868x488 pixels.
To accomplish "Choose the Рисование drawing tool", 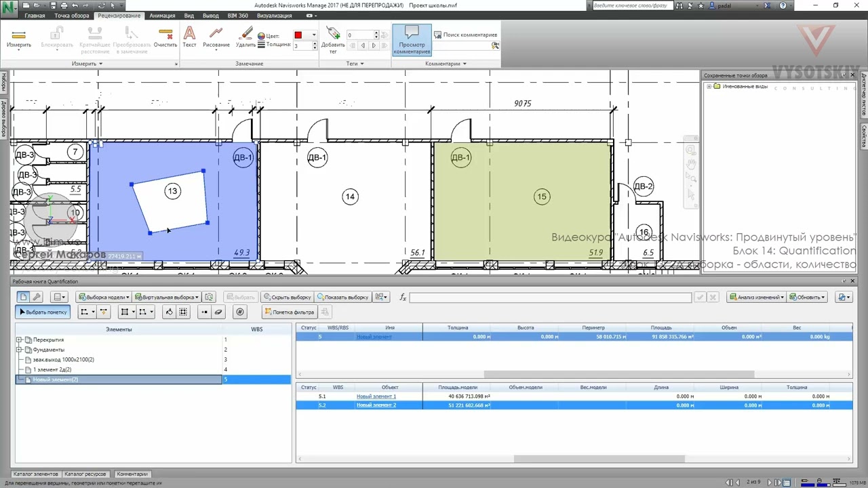I will (216, 38).
